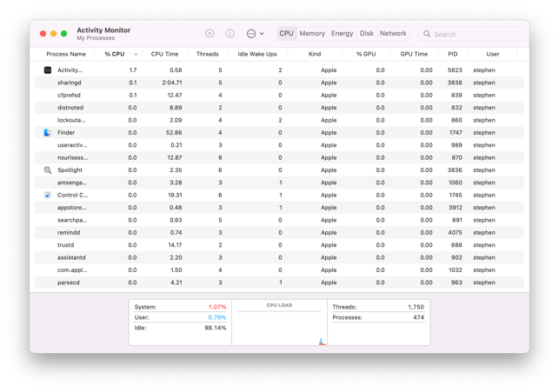The height and width of the screenshot is (392, 559).
Task: Select the sharingd process row
Action: point(280,83)
